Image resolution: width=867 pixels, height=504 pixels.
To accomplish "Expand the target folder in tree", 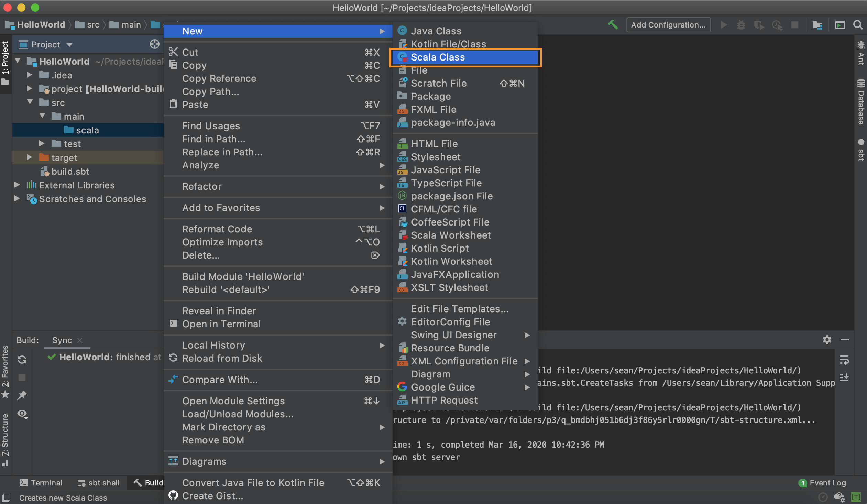I will pyautogui.click(x=30, y=157).
